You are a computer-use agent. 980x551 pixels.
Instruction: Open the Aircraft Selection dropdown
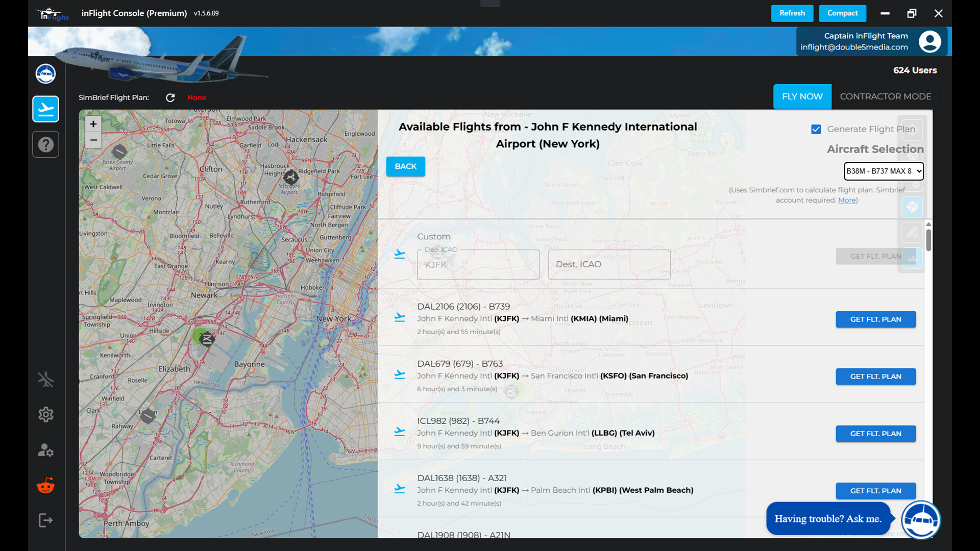click(x=884, y=171)
